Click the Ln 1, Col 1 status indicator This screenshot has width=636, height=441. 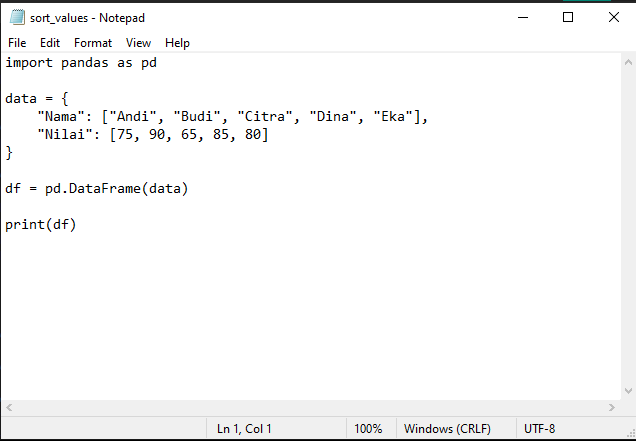click(244, 429)
